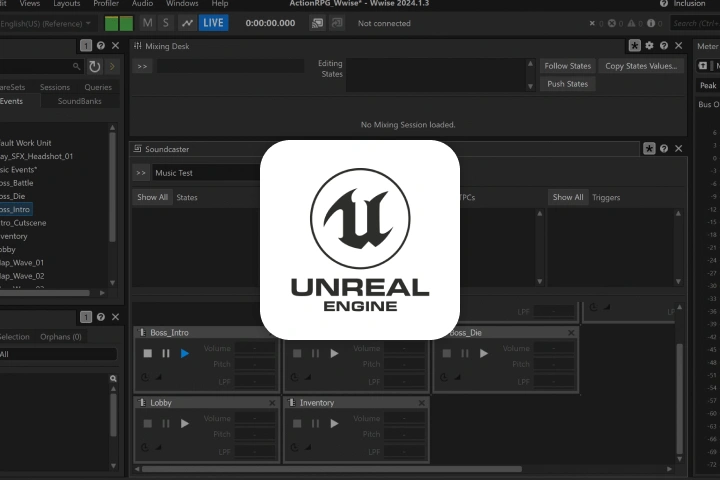Click the Music Test session field
Image resolution: width=720 pixels, height=480 pixels.
point(206,173)
